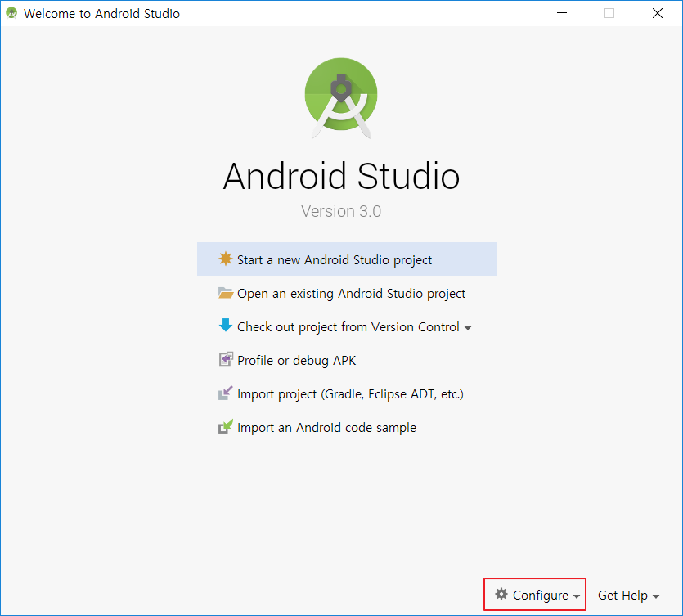Click the orange starburst new project icon
This screenshot has height=616, width=683.
point(225,259)
